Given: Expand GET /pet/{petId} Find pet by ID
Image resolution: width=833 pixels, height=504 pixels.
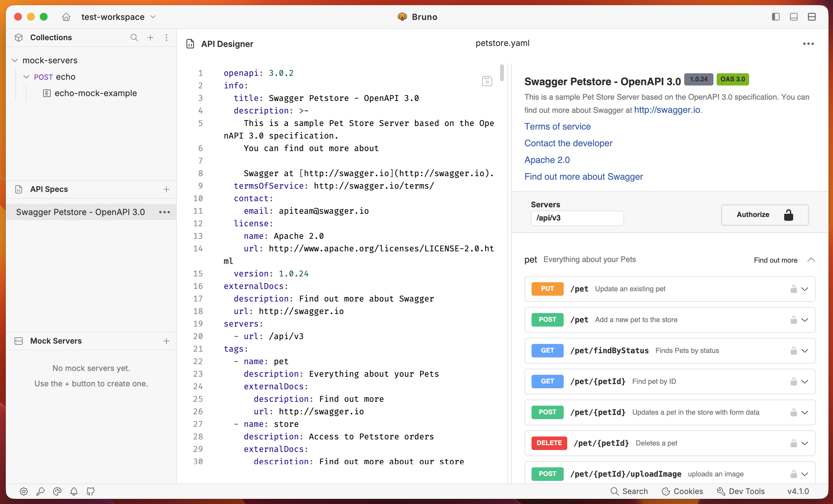Looking at the screenshot, I should pos(805,382).
